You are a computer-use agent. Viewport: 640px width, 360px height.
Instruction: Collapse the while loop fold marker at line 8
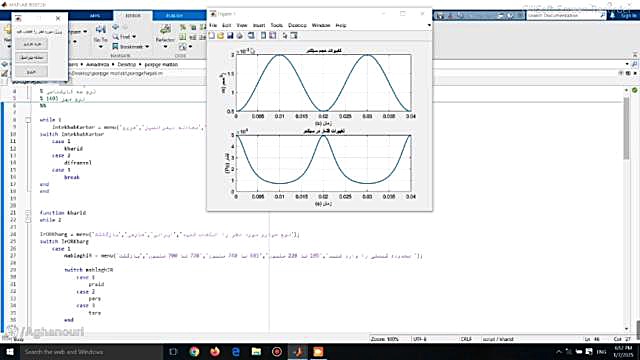tap(28, 120)
